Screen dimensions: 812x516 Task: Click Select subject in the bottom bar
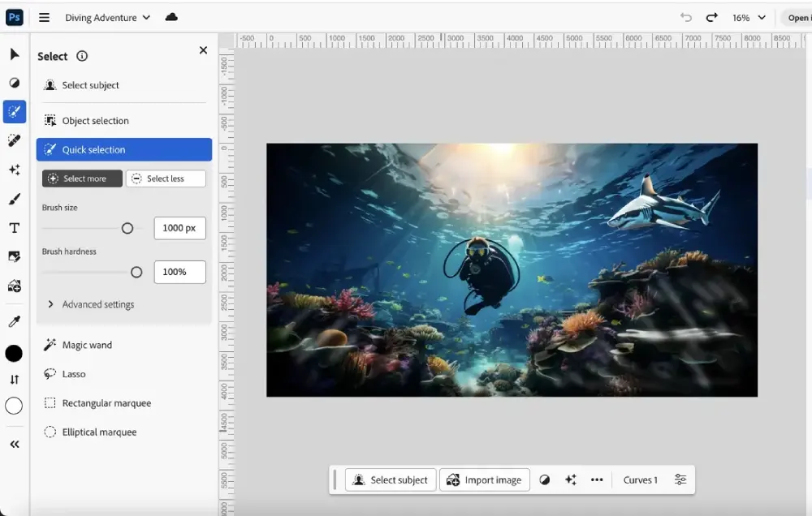[x=391, y=479]
